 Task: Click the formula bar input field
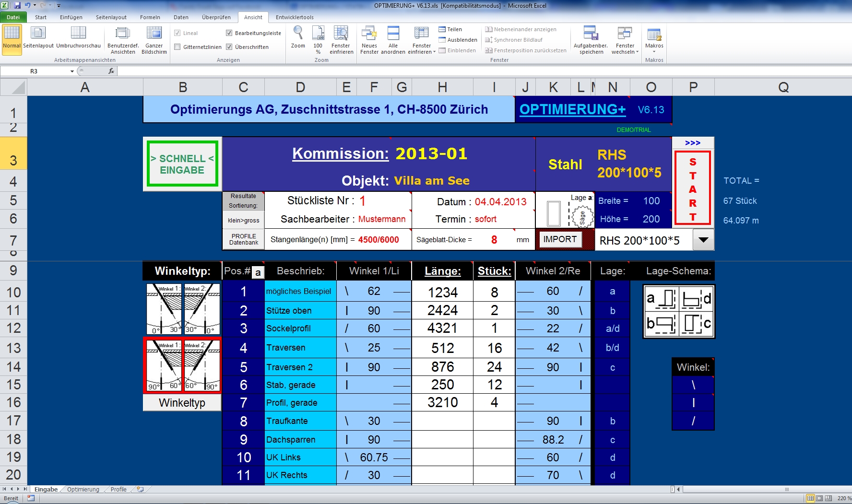point(485,71)
